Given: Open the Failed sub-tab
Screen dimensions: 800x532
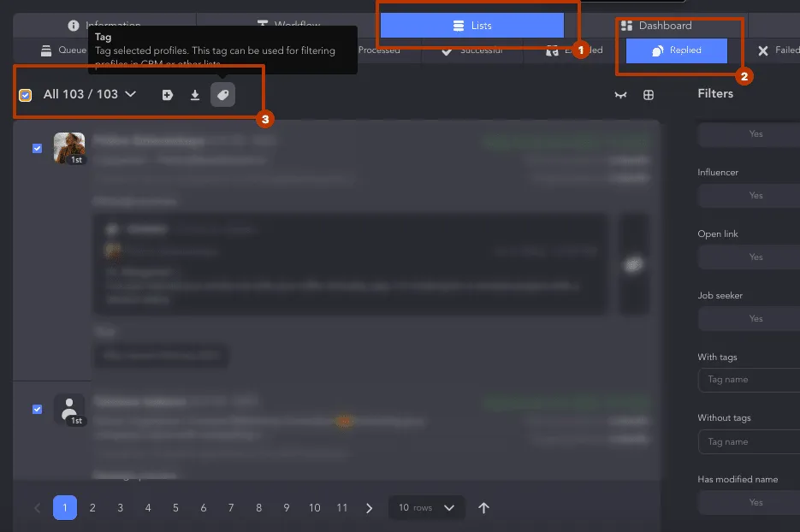Looking at the screenshot, I should [x=779, y=50].
